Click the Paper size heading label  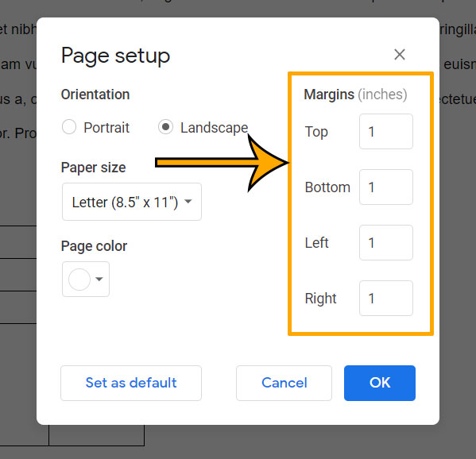point(94,168)
